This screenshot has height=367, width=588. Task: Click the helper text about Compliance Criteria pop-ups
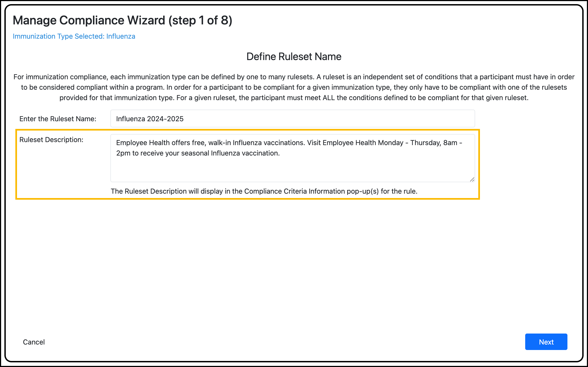pyautogui.click(x=264, y=191)
